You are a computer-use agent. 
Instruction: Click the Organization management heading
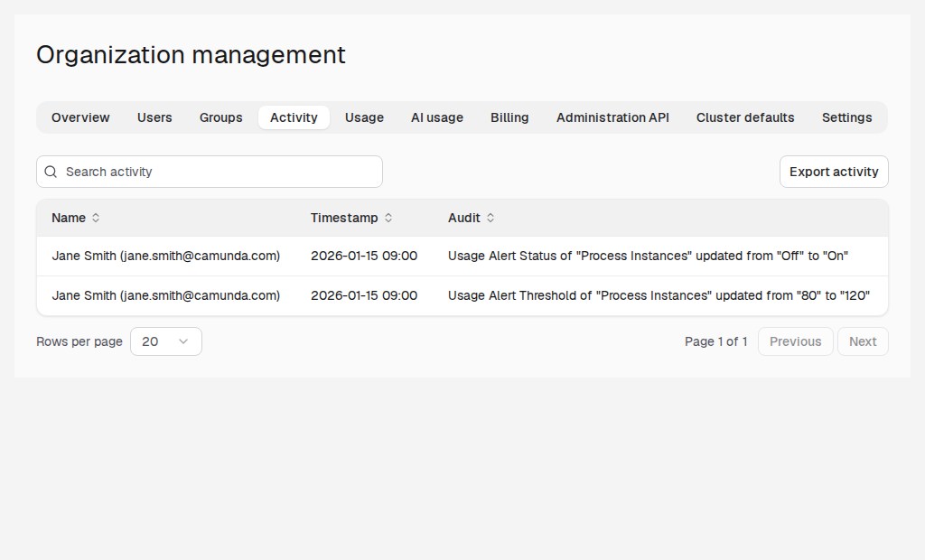click(x=191, y=55)
